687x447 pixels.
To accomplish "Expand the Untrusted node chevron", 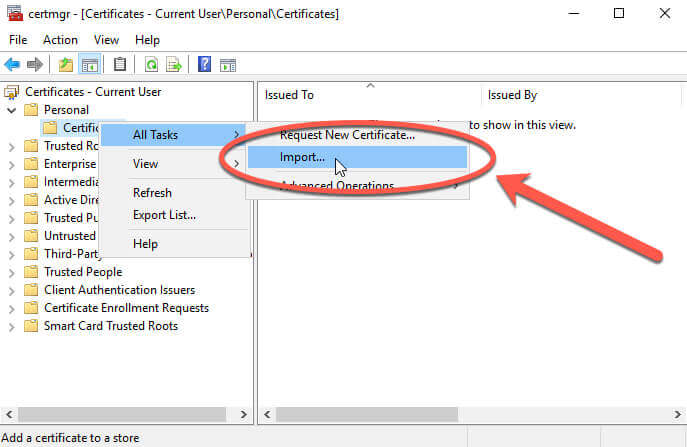I will [11, 237].
